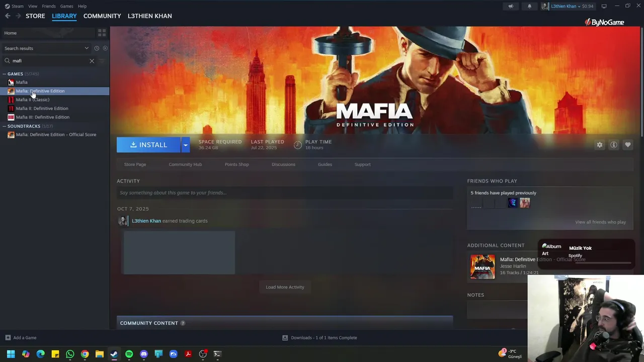Click the activity status input field
The image size is (644, 362).
pos(285,193)
